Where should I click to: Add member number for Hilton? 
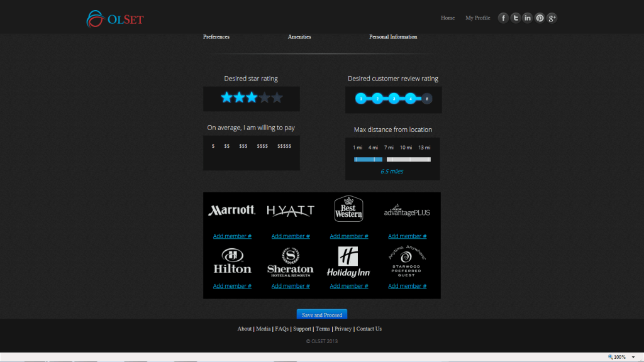click(232, 286)
